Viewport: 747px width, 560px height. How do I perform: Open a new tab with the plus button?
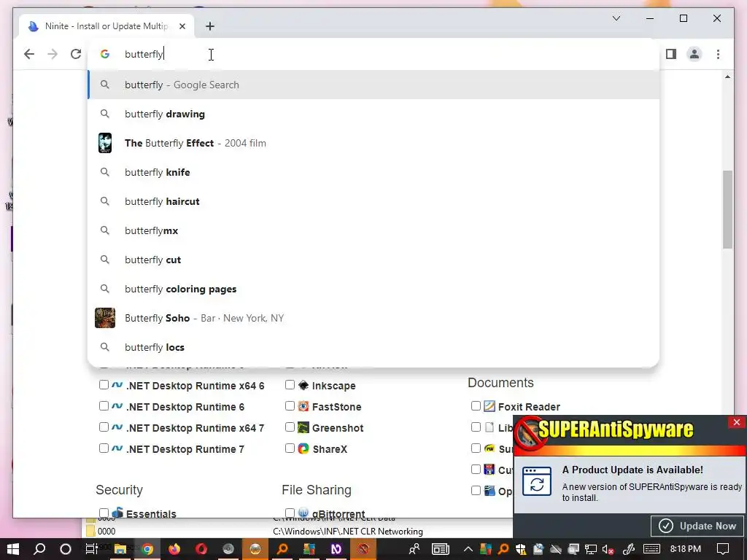tap(210, 26)
